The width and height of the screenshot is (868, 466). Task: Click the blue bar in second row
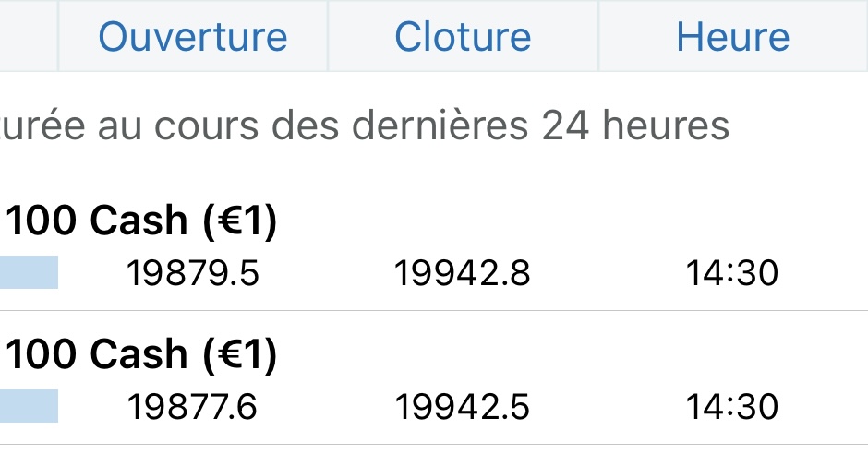coord(29,406)
